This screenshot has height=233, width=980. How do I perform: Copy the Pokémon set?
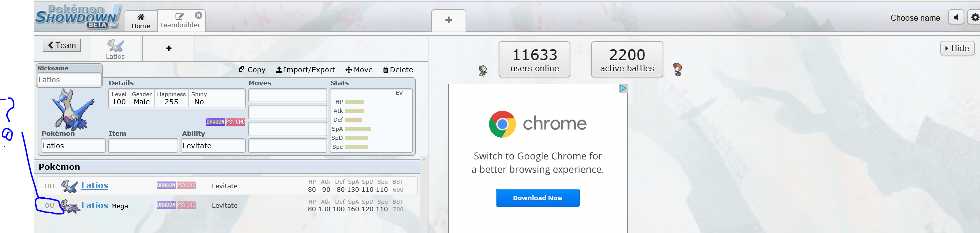click(x=252, y=70)
